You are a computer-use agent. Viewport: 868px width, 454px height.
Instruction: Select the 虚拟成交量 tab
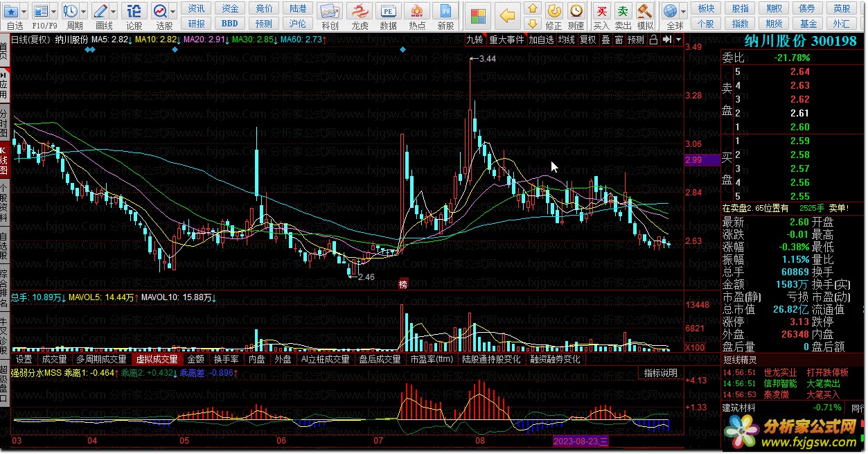coord(157,359)
